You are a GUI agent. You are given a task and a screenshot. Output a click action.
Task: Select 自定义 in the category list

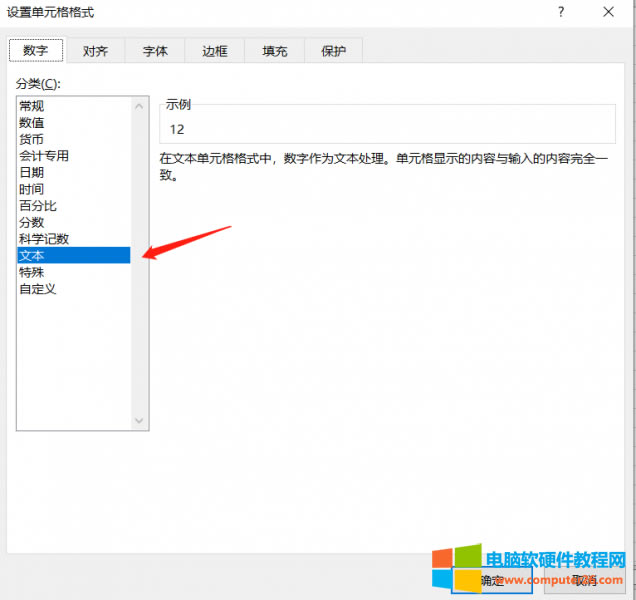[38, 289]
